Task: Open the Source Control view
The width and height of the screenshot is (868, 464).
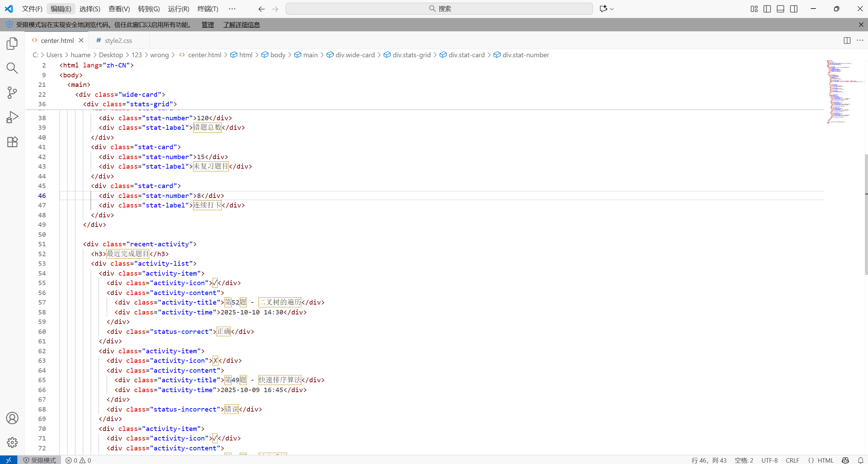Action: 12,93
